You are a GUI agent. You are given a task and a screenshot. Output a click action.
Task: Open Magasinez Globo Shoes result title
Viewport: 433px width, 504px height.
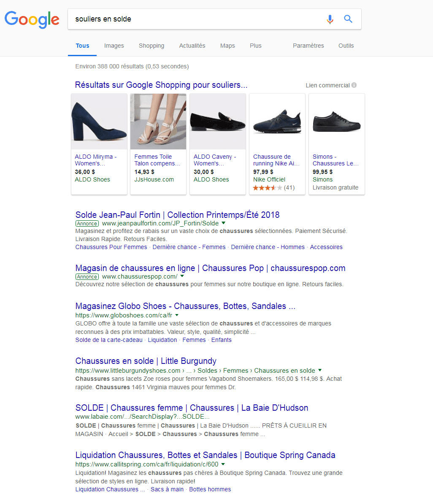coord(185,306)
